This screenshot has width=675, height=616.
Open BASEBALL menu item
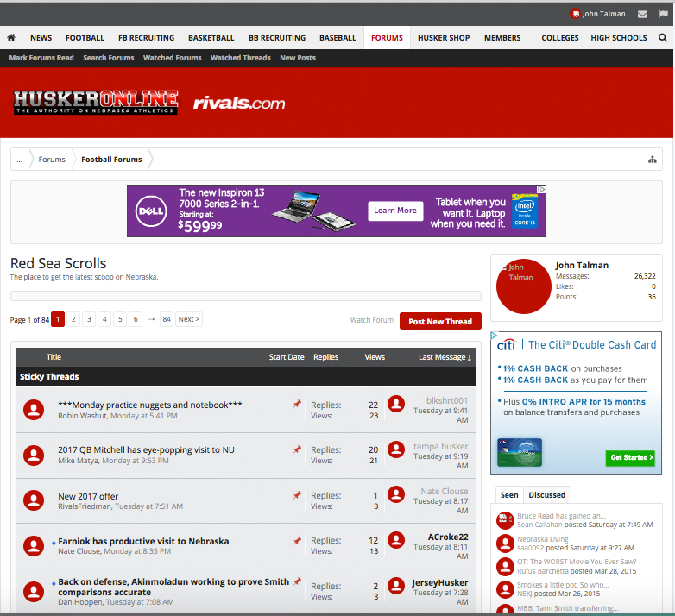point(337,38)
